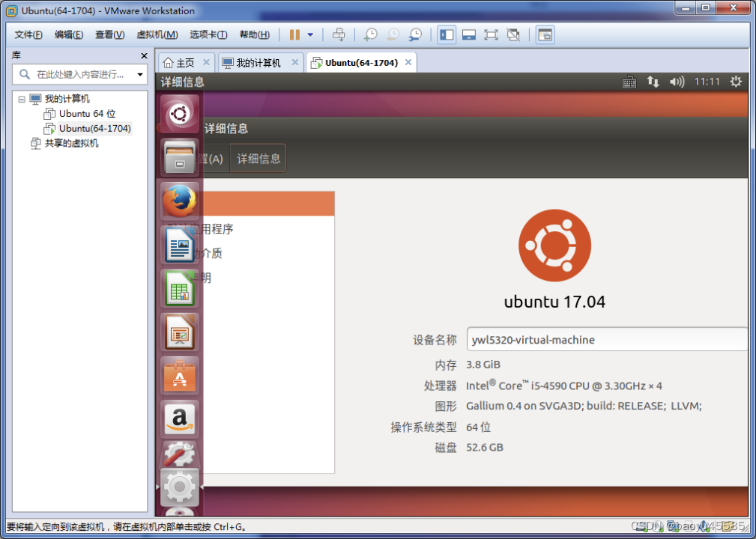Viewport: 756px width, 539px height.
Task: Launch Firefox from the Ubuntu launcher
Action: pos(179,201)
